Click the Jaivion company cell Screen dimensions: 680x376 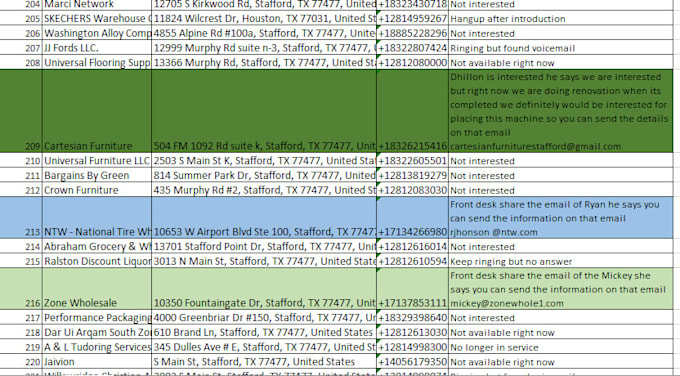click(97, 362)
